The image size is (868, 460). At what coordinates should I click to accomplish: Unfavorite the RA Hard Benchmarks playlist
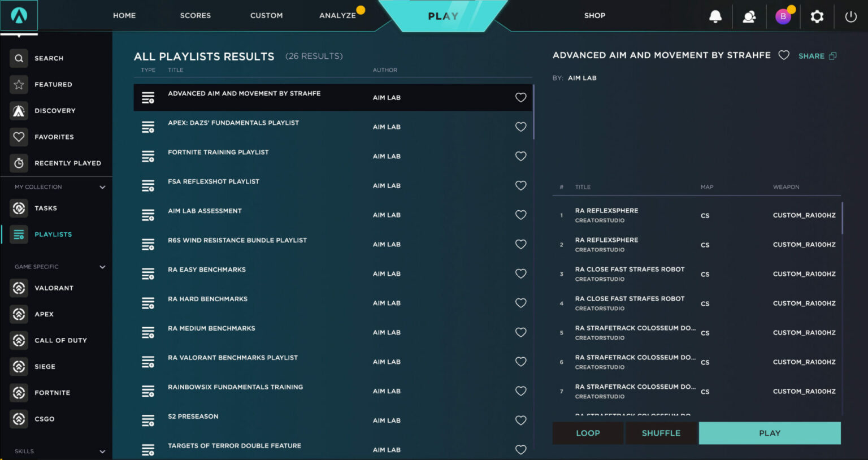(x=520, y=303)
